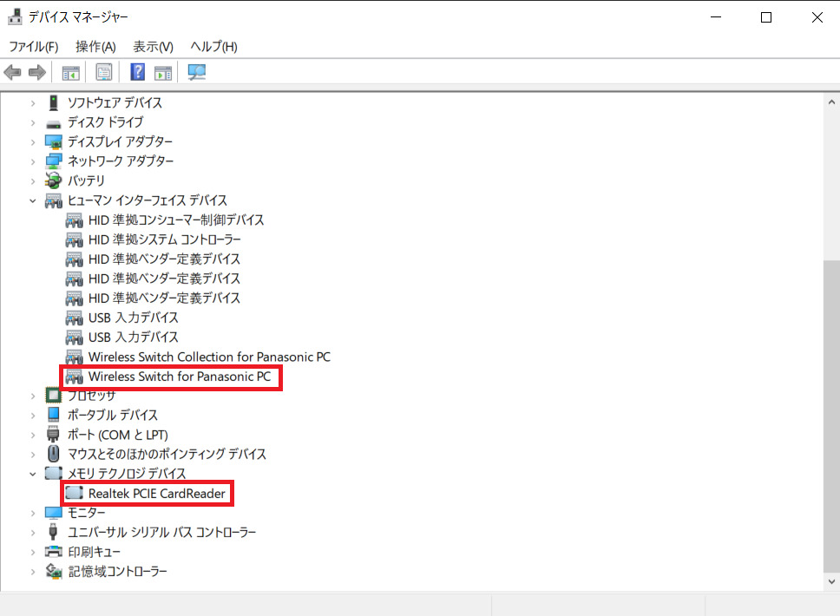This screenshot has height=616, width=840.
Task: Click the vertical scrollbar thumb
Action: pos(831,416)
